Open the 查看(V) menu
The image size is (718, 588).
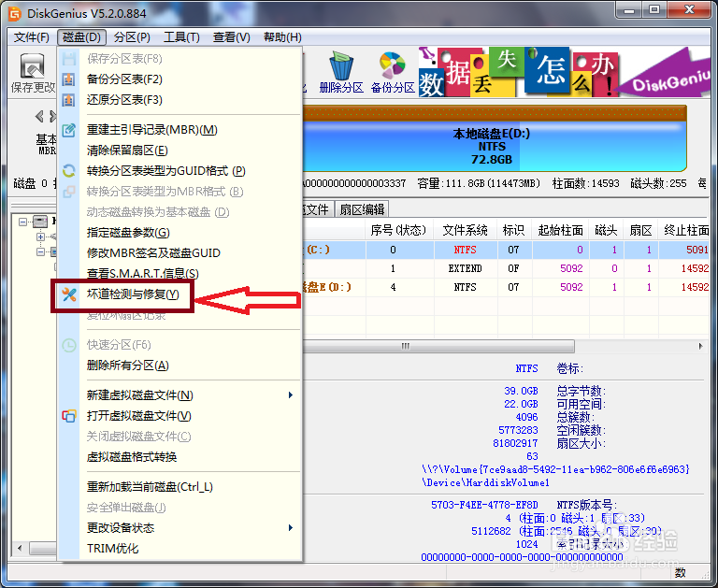click(231, 37)
